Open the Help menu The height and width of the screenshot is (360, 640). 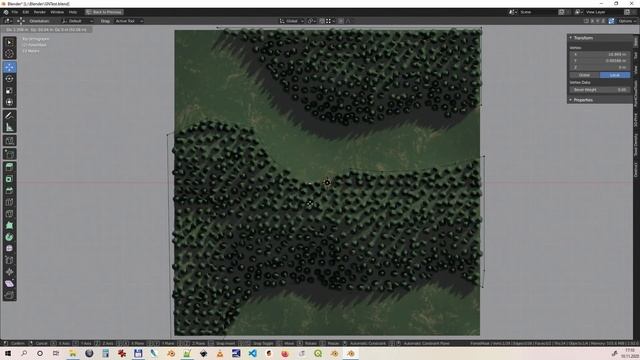tap(73, 12)
